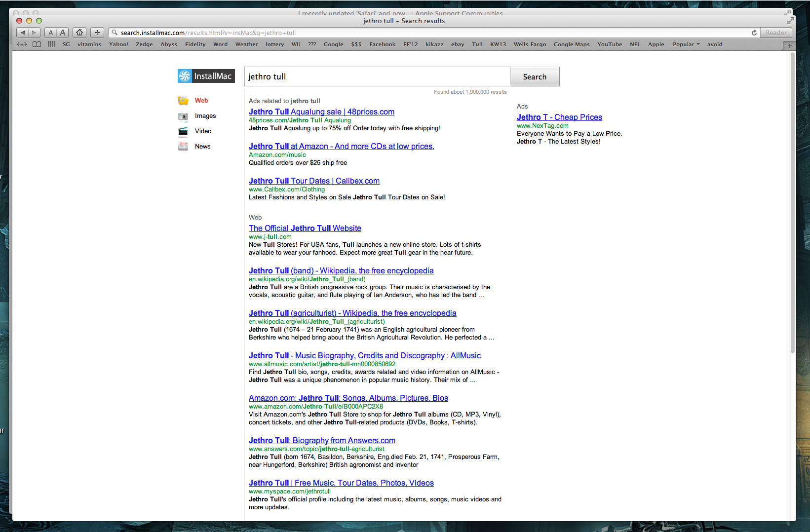Select the Images camera icon
The image size is (810, 532).
[x=183, y=116]
